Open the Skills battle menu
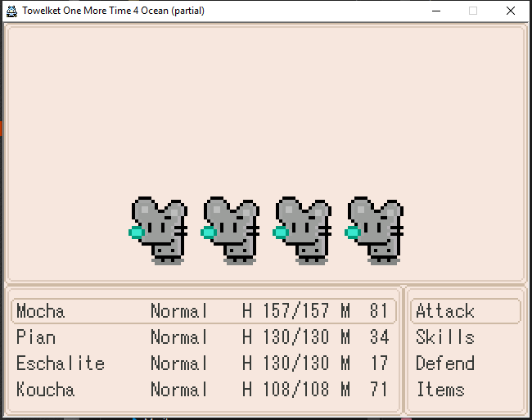532x420 pixels. pyautogui.click(x=445, y=337)
